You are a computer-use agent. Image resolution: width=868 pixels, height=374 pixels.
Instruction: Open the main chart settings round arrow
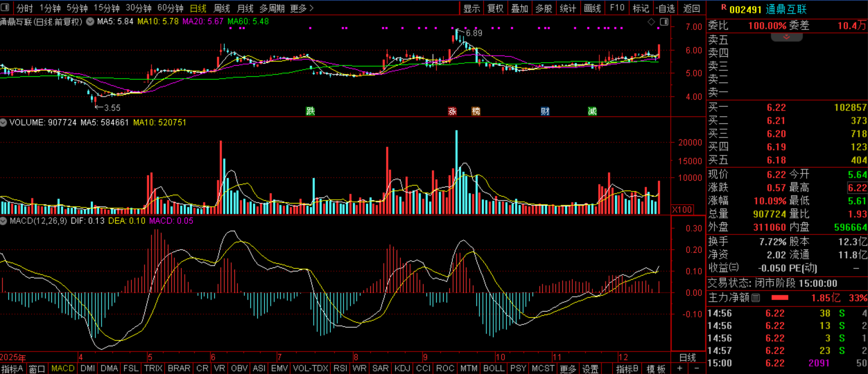tap(90, 21)
